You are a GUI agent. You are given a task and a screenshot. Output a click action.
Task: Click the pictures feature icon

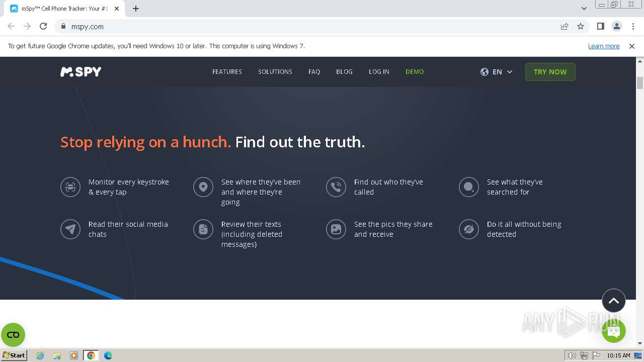click(x=336, y=229)
